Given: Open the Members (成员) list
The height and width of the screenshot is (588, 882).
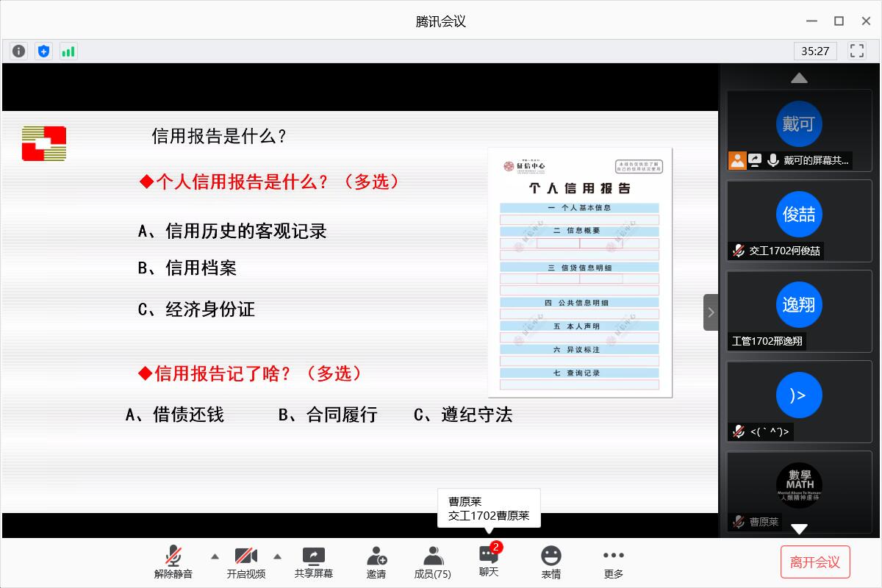Looking at the screenshot, I should click(x=433, y=563).
